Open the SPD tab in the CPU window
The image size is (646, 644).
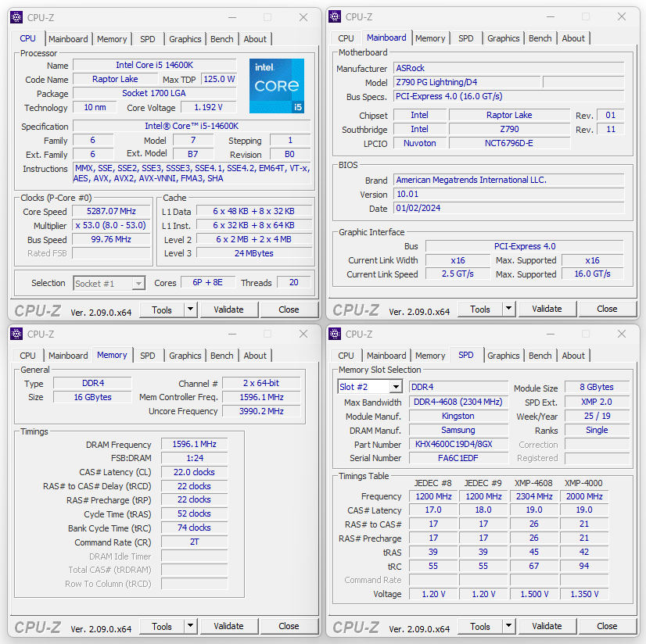148,39
